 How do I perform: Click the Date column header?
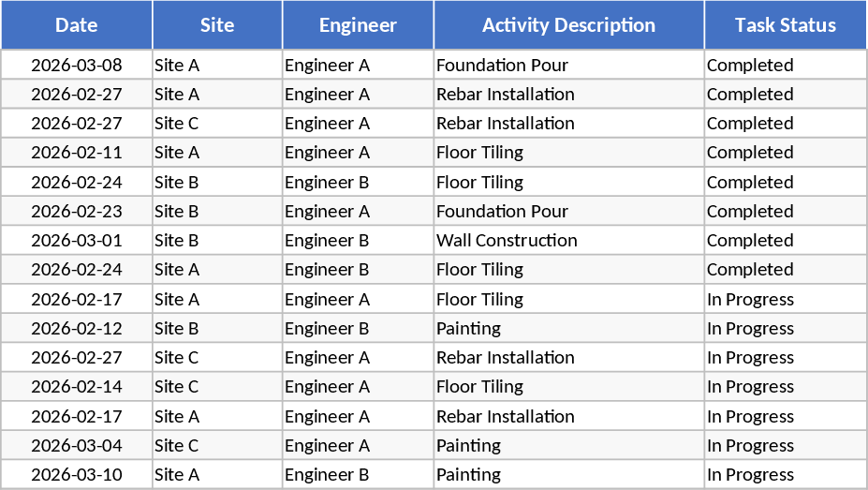click(x=77, y=25)
